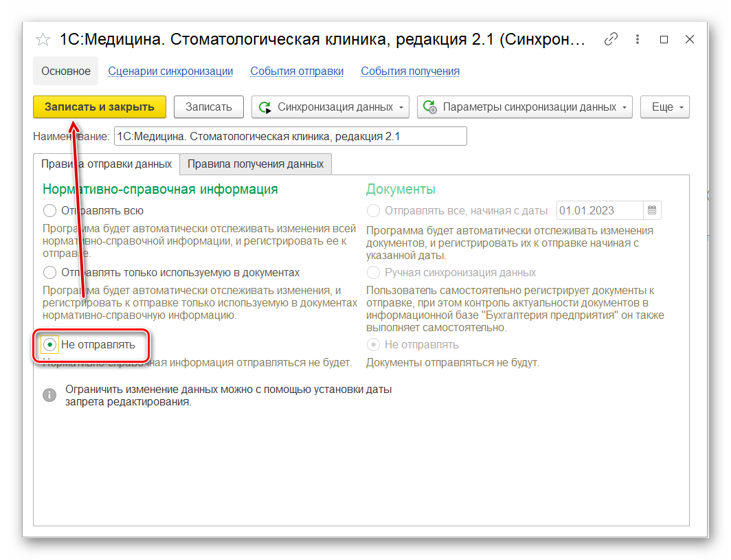Select Не отправлять for reference information
The height and width of the screenshot is (560, 731).
click(89, 344)
